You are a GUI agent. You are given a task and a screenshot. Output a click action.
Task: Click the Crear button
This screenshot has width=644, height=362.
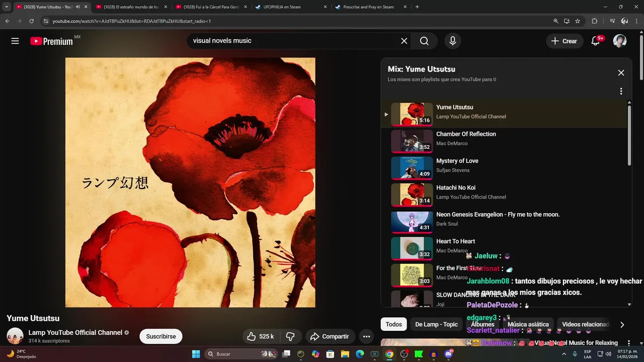click(565, 41)
